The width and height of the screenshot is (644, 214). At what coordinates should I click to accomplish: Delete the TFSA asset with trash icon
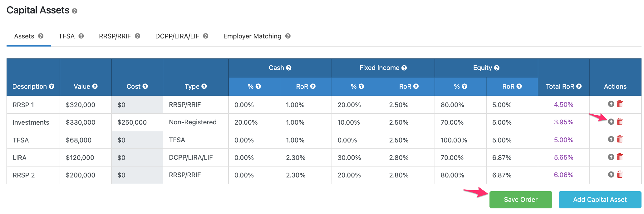(620, 139)
